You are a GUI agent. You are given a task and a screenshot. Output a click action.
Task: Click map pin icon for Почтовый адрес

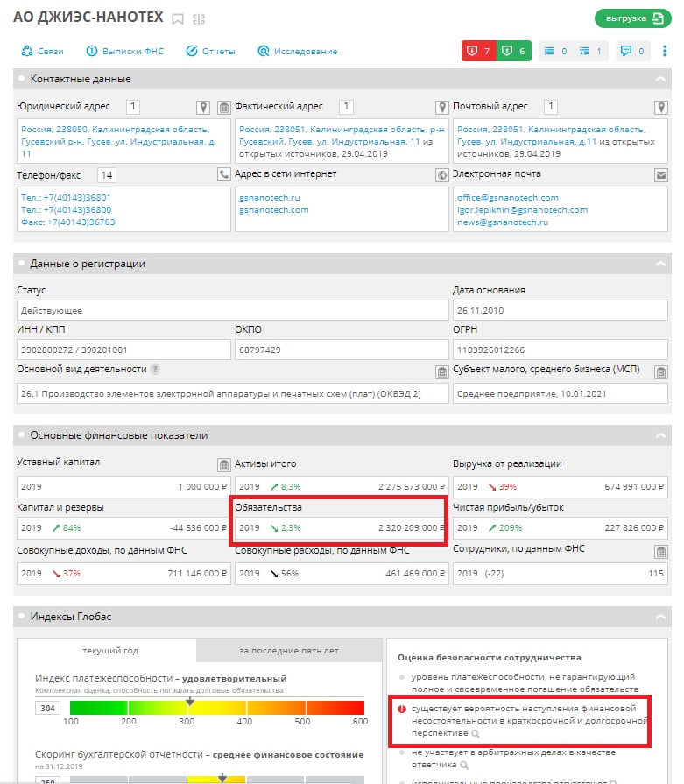(x=661, y=107)
